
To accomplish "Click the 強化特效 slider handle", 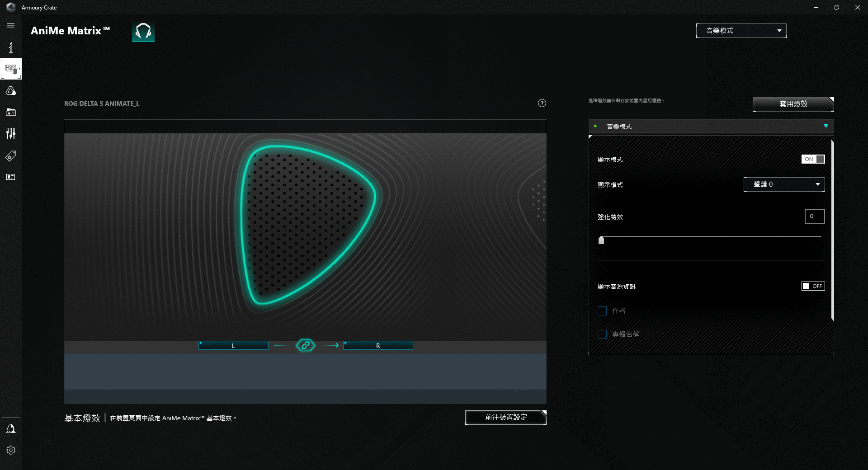I will [601, 240].
